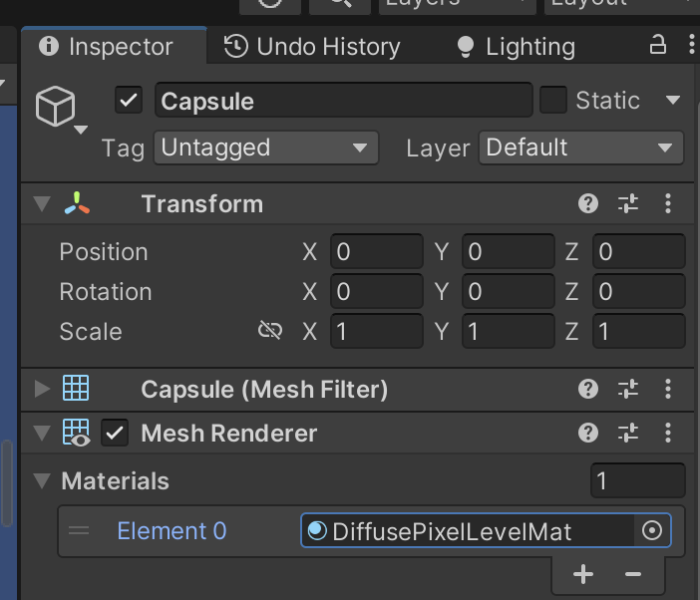Screen dimensions: 700x600
Task: Click Position X field
Action: pos(376,251)
